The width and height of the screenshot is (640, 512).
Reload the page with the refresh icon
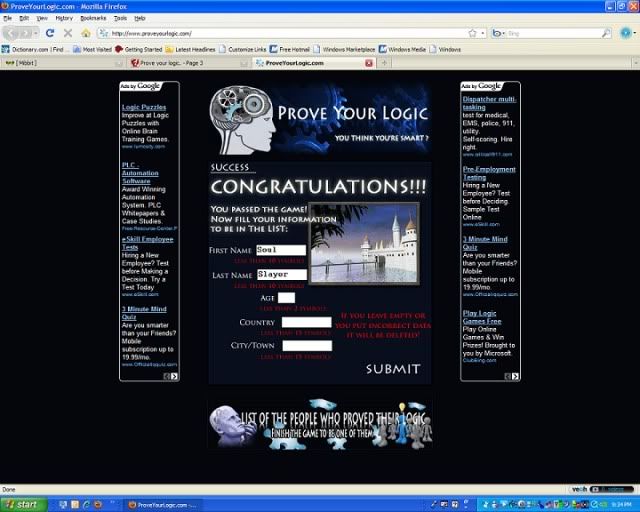(50, 33)
